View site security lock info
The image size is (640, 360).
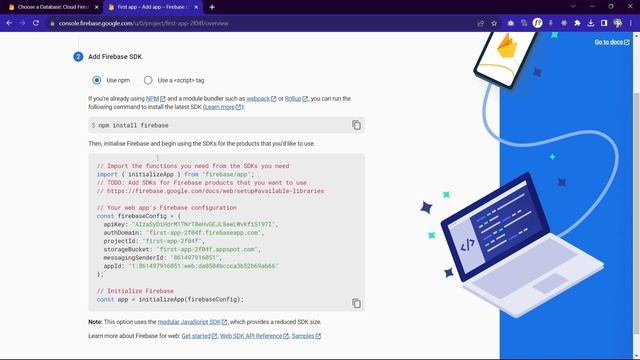pyautogui.click(x=52, y=23)
